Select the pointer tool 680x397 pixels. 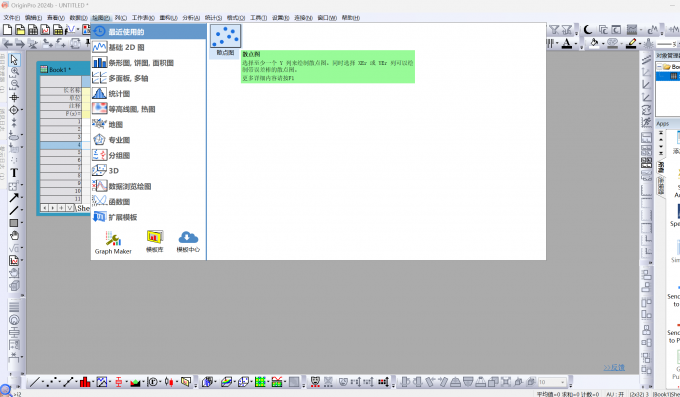click(14, 59)
